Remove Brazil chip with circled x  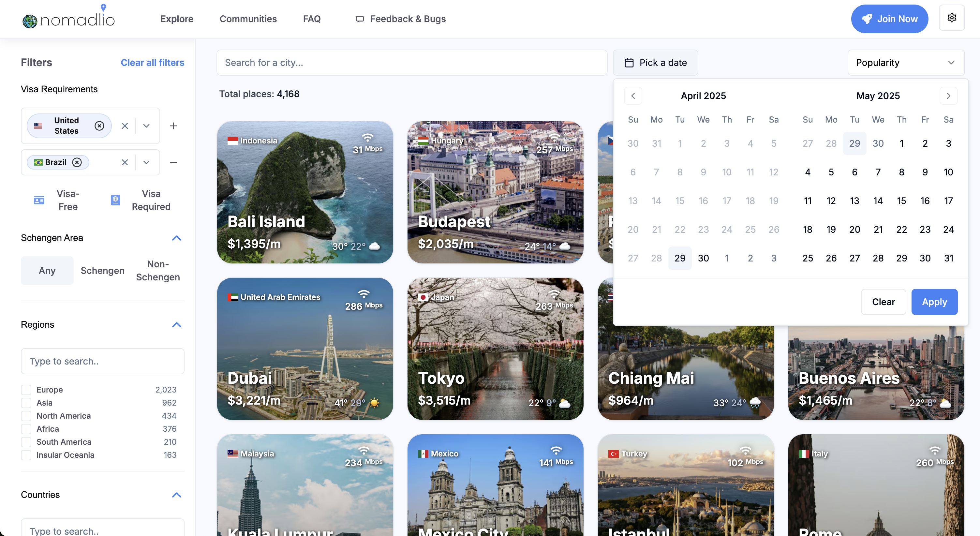[77, 162]
